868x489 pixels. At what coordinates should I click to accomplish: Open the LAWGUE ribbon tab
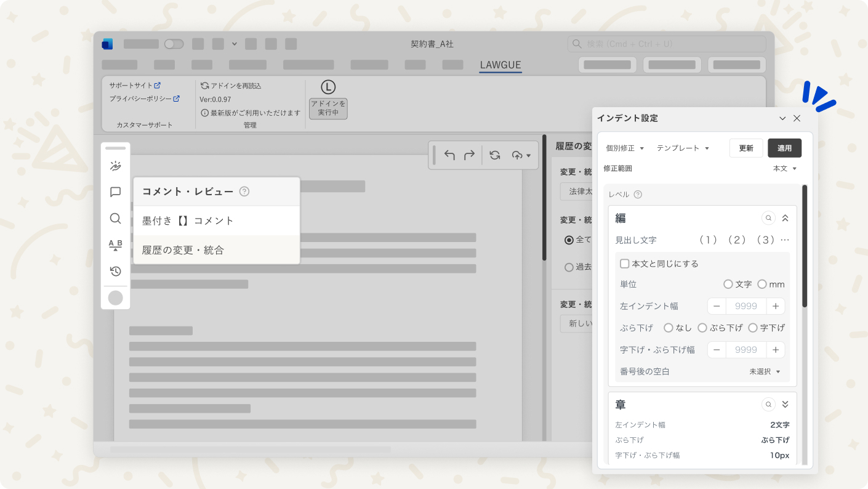point(500,65)
